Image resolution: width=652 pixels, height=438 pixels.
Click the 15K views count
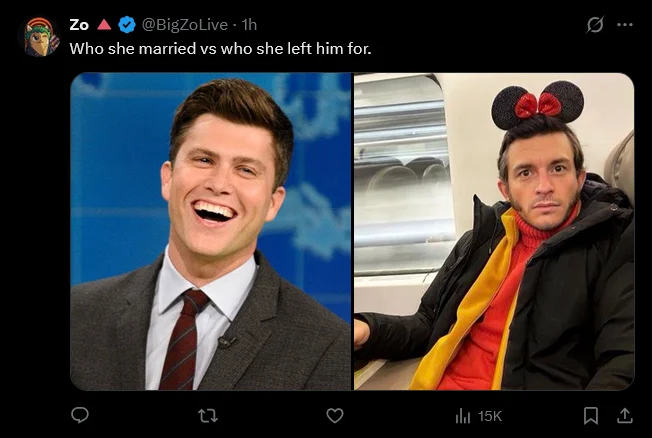[490, 415]
